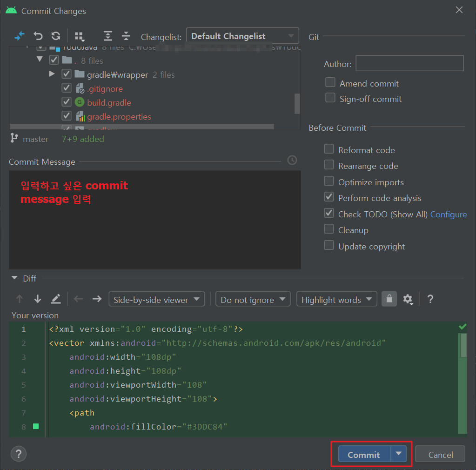Click the gradle\wrapper folder icon
476x470 pixels.
[80, 74]
